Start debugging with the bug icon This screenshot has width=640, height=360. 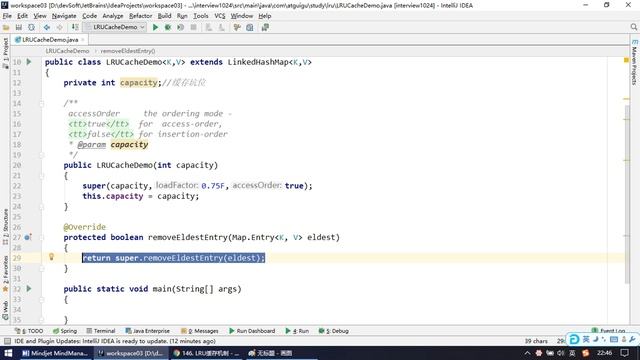[x=168, y=27]
